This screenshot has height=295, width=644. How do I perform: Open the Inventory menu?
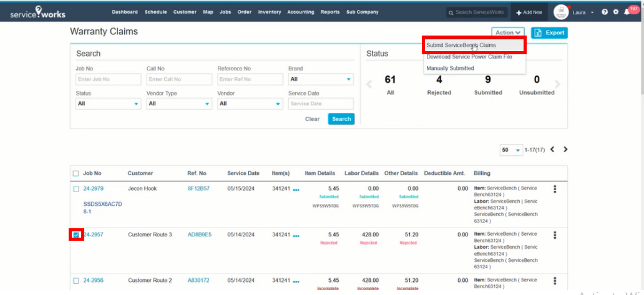(270, 12)
